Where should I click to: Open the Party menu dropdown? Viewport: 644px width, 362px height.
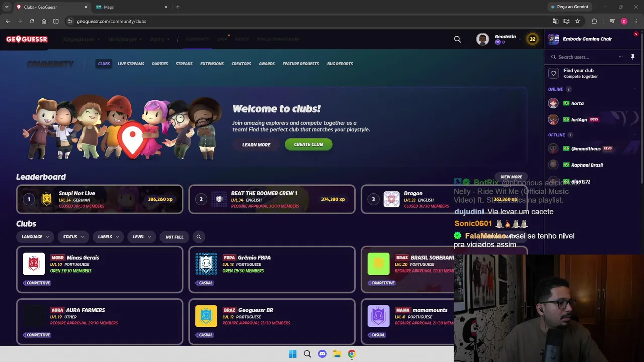coord(159,39)
